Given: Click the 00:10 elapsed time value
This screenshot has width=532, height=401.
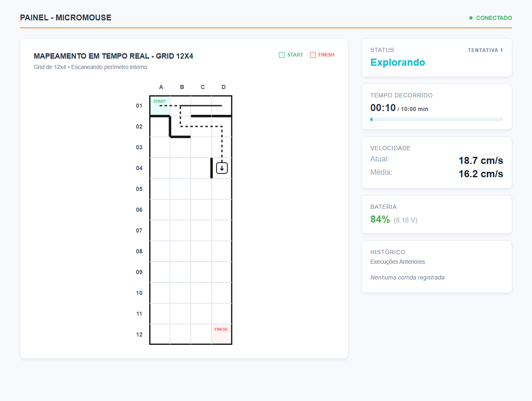Looking at the screenshot, I should 383,108.
